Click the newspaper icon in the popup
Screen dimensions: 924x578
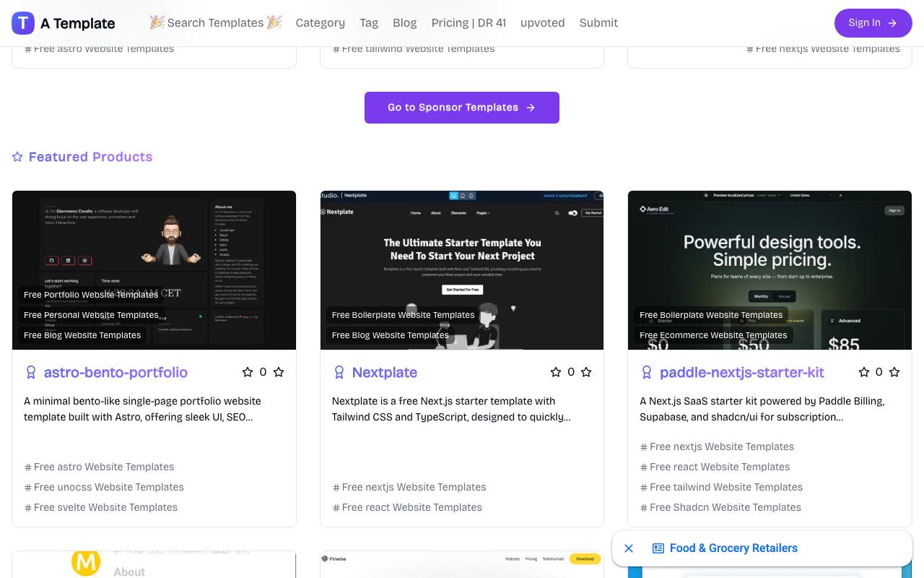coord(658,548)
